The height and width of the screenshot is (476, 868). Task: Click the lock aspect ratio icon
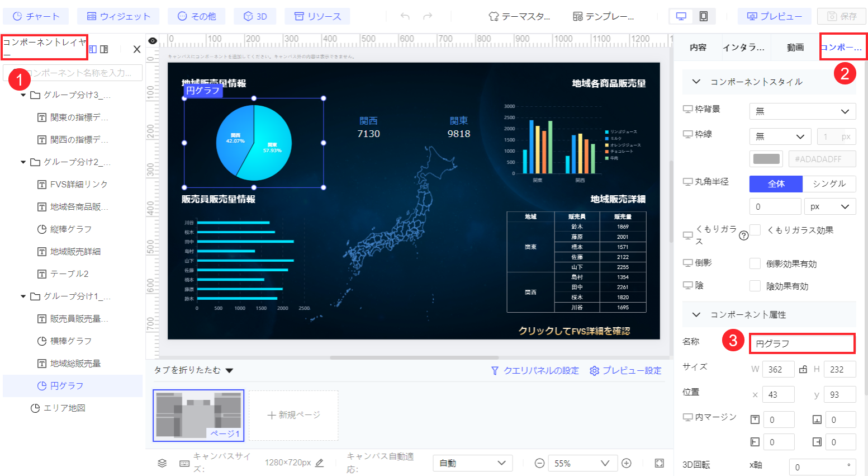pos(803,369)
